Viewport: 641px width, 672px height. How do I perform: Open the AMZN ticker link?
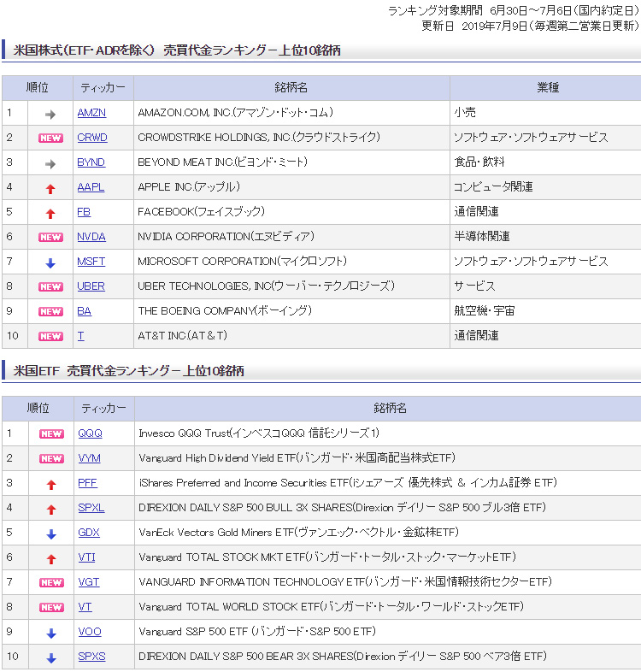tap(91, 113)
